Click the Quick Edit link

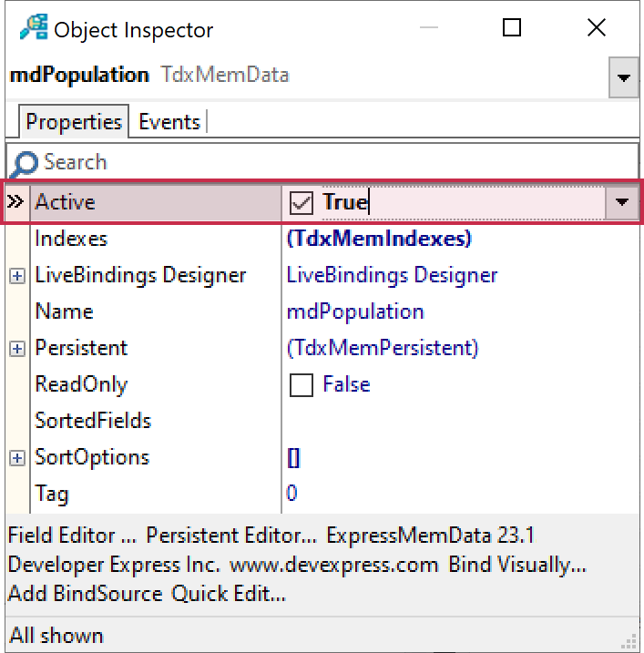click(x=229, y=595)
